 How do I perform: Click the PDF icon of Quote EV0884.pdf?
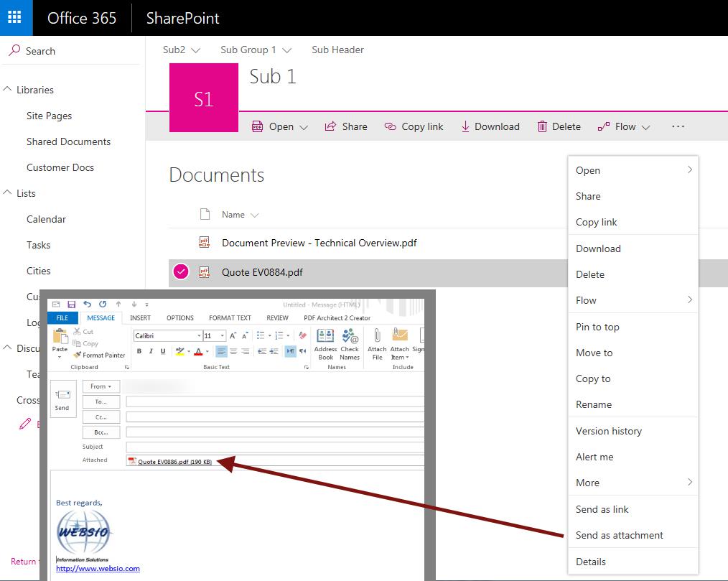(x=205, y=271)
